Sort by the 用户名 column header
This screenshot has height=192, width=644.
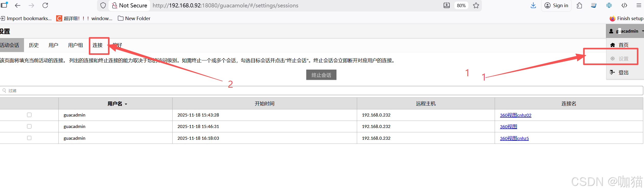coord(115,104)
